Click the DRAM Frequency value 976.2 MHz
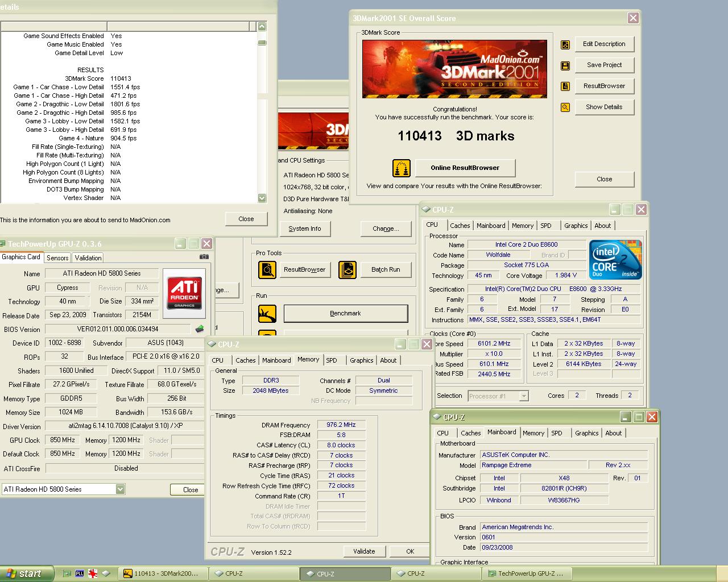The width and height of the screenshot is (728, 582). (341, 425)
